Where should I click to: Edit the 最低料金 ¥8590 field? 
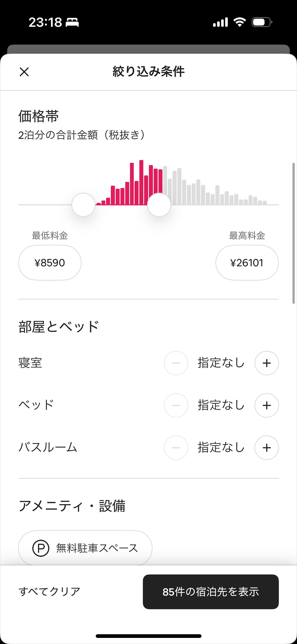tap(50, 263)
